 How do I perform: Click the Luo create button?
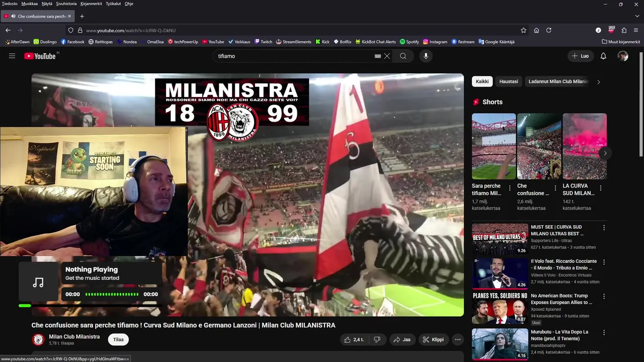[x=580, y=56]
